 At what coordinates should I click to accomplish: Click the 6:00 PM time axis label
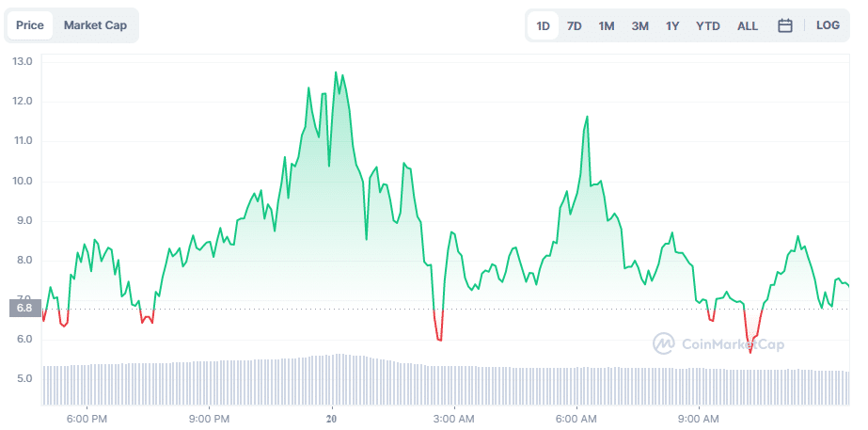pyautogui.click(x=88, y=418)
